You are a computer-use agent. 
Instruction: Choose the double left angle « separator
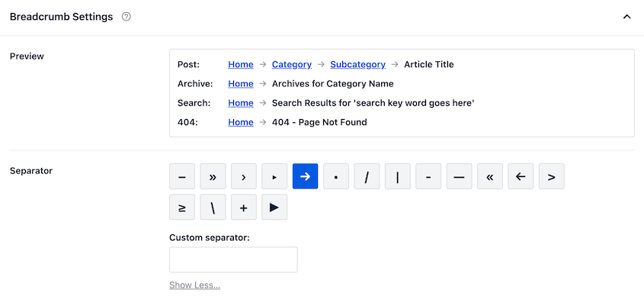(490, 176)
